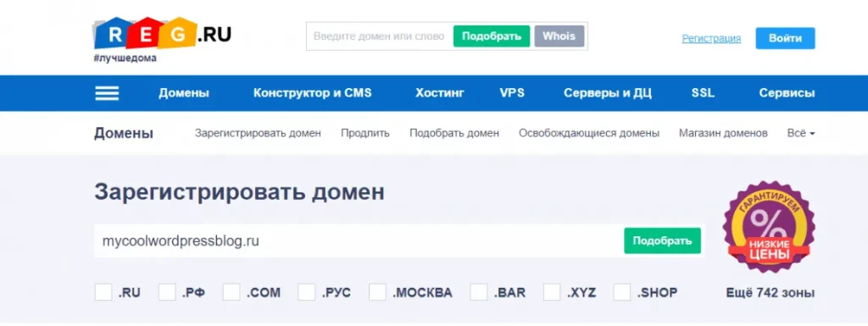
Task: Open the VPS menu item
Action: 512,93
